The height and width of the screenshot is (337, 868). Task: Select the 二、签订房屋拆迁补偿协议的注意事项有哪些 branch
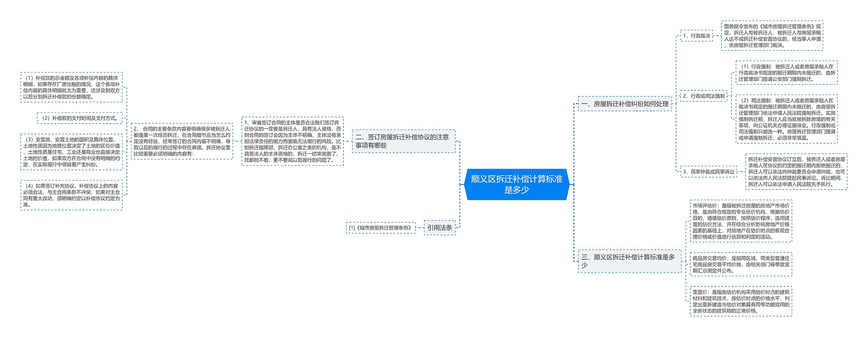pos(403,141)
